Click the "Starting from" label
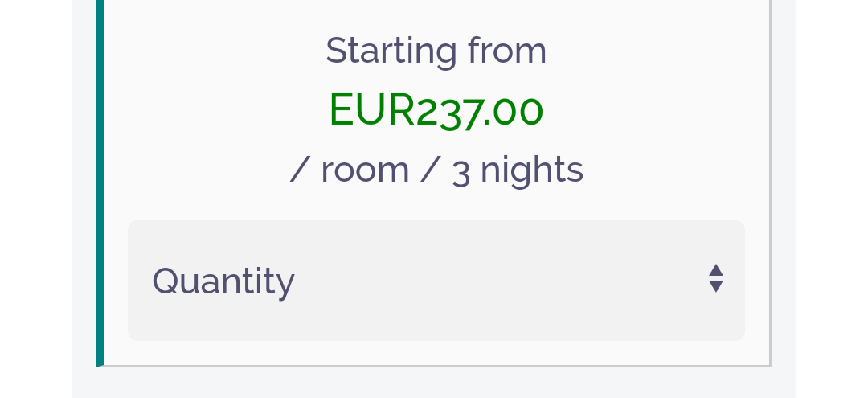The width and height of the screenshot is (868, 398). (x=436, y=51)
